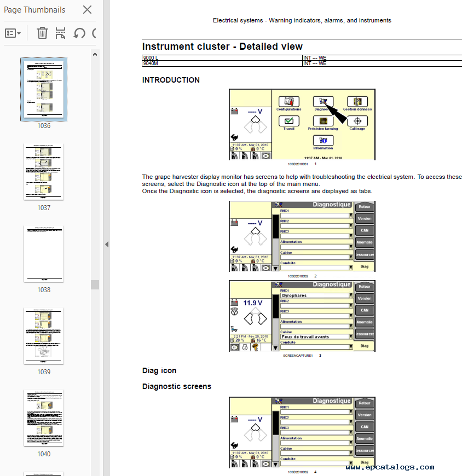The height and width of the screenshot is (476, 462).
Task: Click the "11.9 V" voltage reading in figure 3
Action: click(253, 303)
